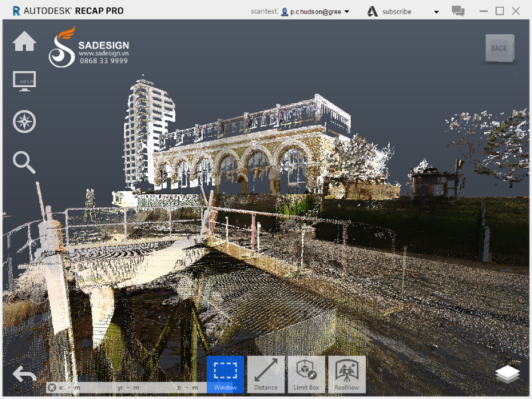Open the Home panel in the sidebar
This screenshot has width=532, height=399.
point(24,42)
